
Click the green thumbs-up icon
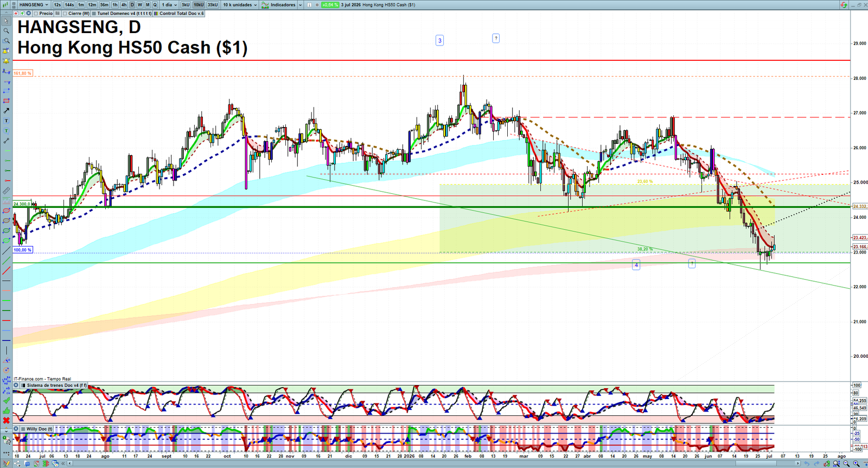pos(6,410)
